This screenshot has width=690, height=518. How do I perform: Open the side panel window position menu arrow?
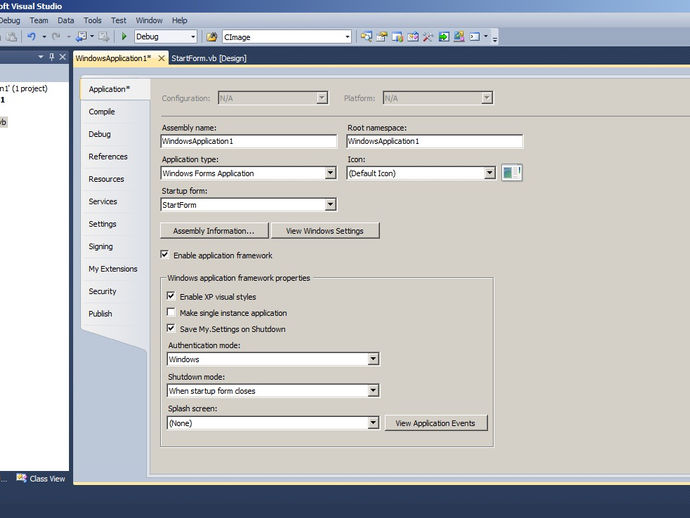click(x=40, y=57)
